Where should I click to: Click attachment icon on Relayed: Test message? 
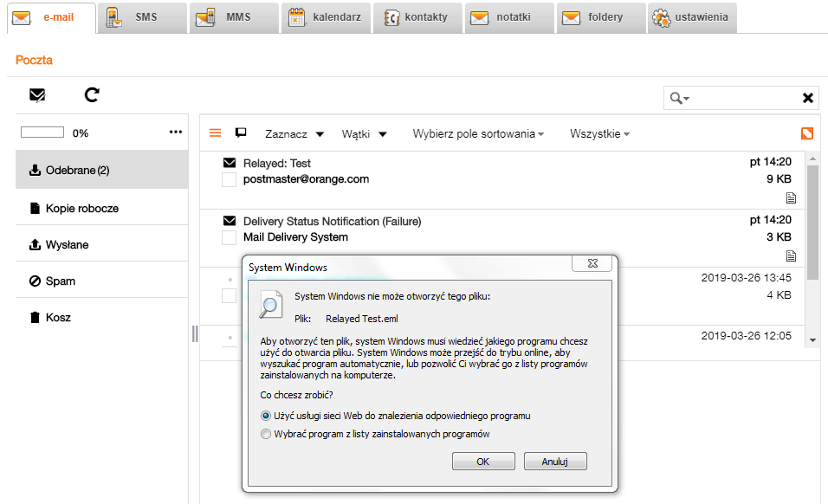tap(790, 198)
